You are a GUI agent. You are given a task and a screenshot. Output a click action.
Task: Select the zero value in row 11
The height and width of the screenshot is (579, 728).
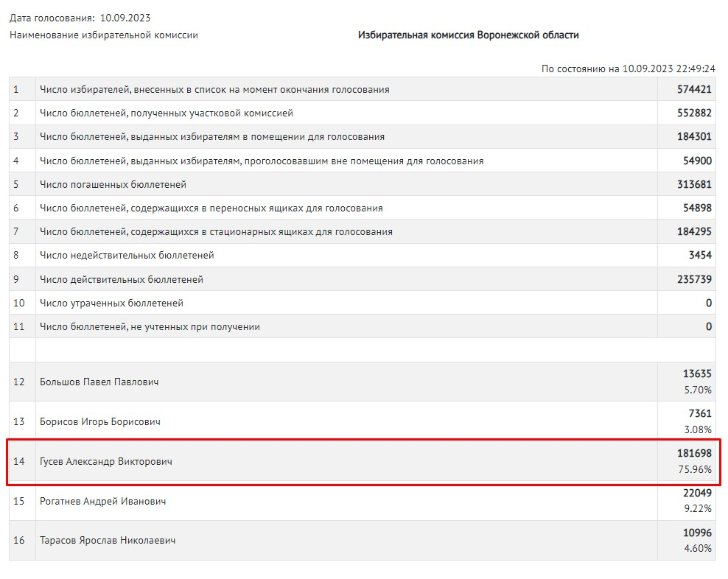pyautogui.click(x=709, y=326)
